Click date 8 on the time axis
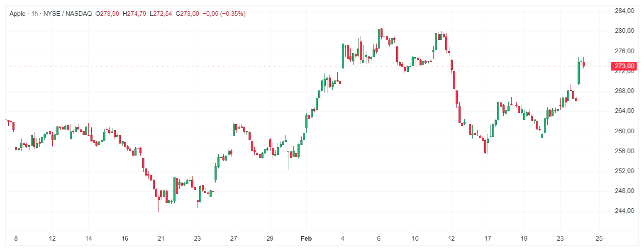644x251 pixels. click(16, 239)
